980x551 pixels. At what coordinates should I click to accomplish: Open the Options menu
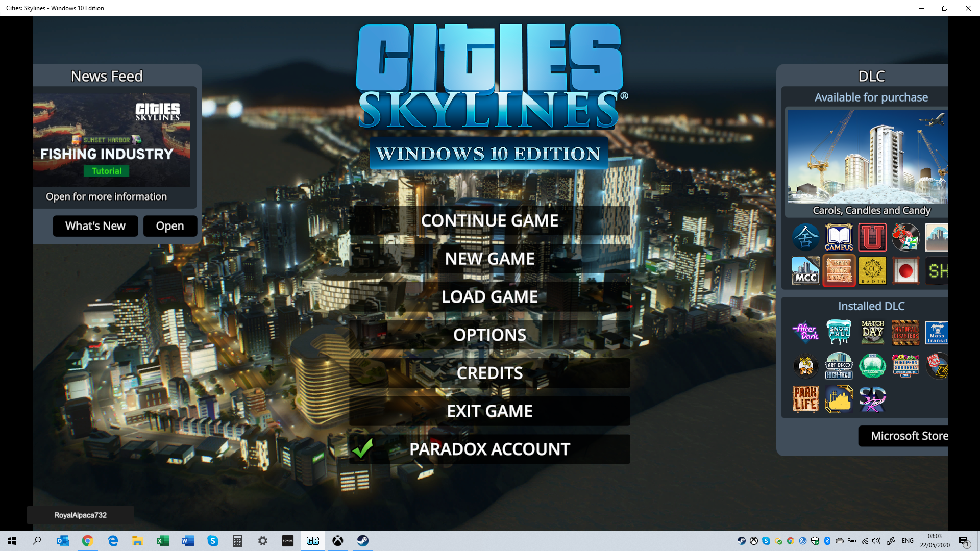(x=489, y=335)
